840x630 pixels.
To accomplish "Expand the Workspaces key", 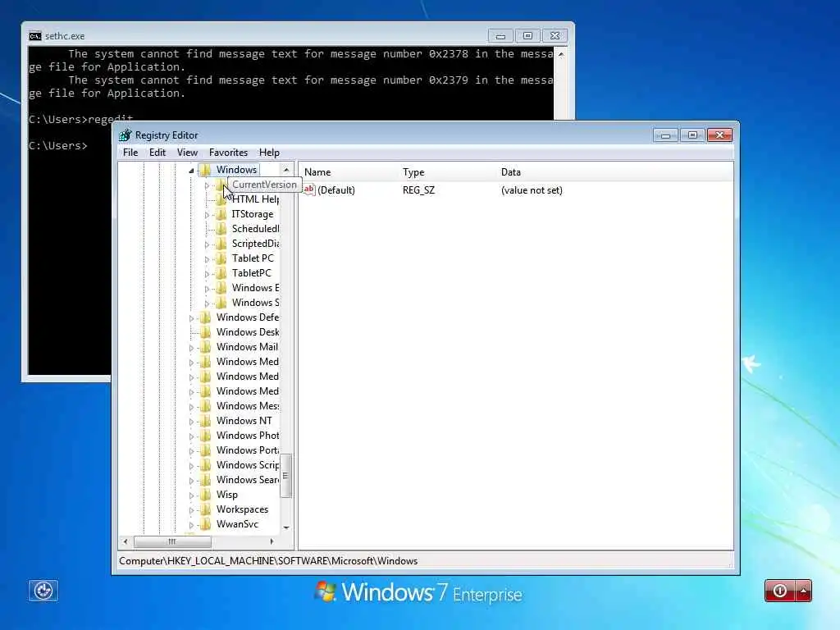I will [191, 510].
